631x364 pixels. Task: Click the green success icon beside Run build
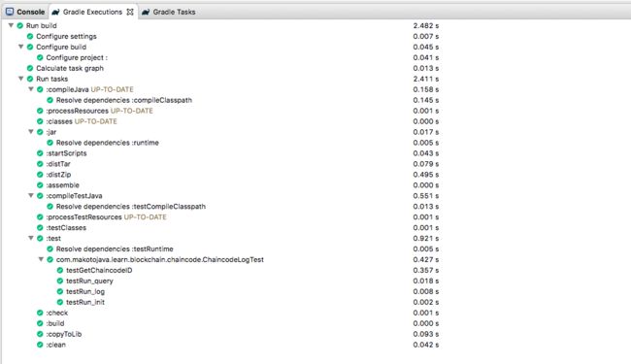[x=20, y=25]
